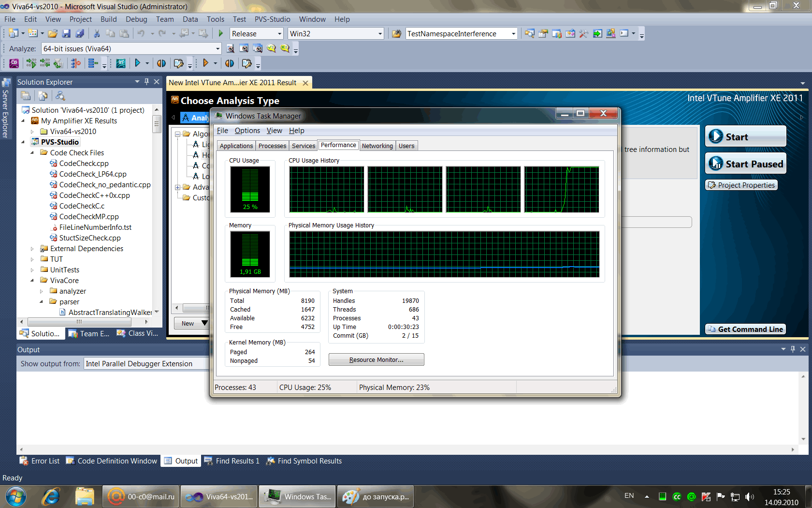Select CodeCheckMP.cpp in Solution Explorer
The width and height of the screenshot is (812, 508).
point(89,217)
